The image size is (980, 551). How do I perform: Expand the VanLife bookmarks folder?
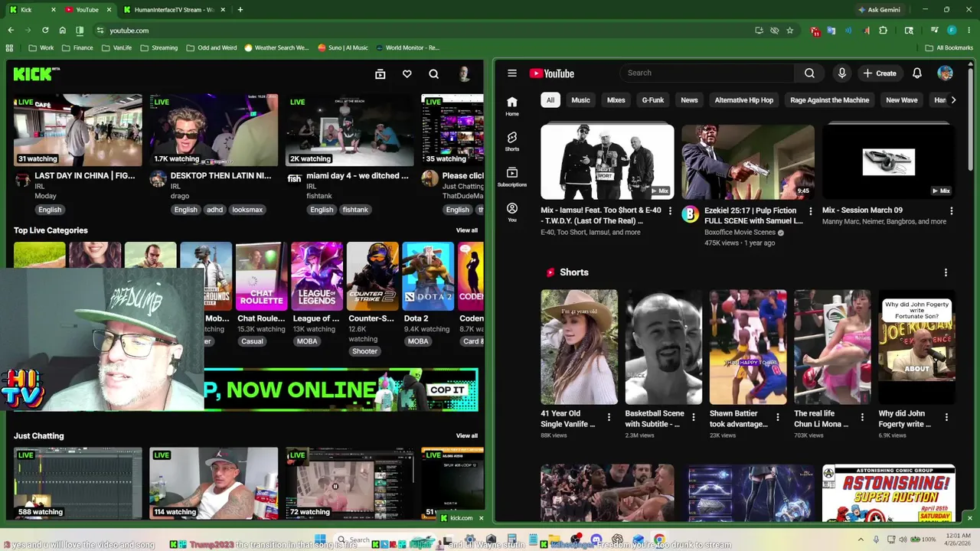(x=117, y=47)
